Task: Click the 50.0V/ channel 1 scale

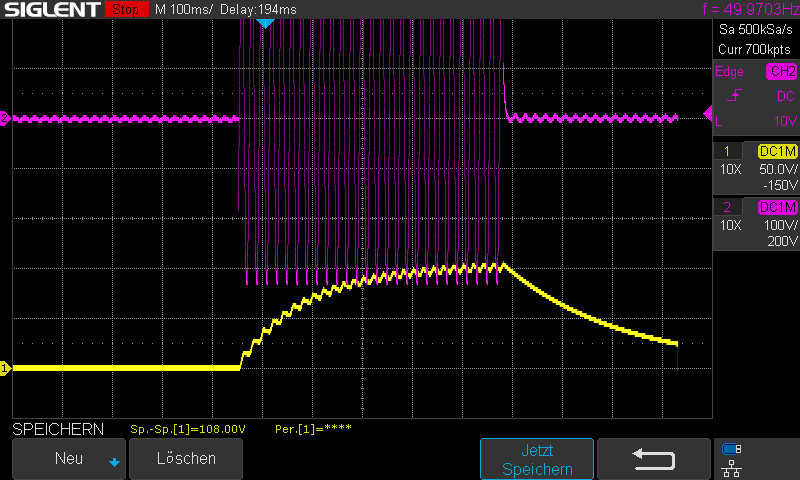Action: point(778,169)
